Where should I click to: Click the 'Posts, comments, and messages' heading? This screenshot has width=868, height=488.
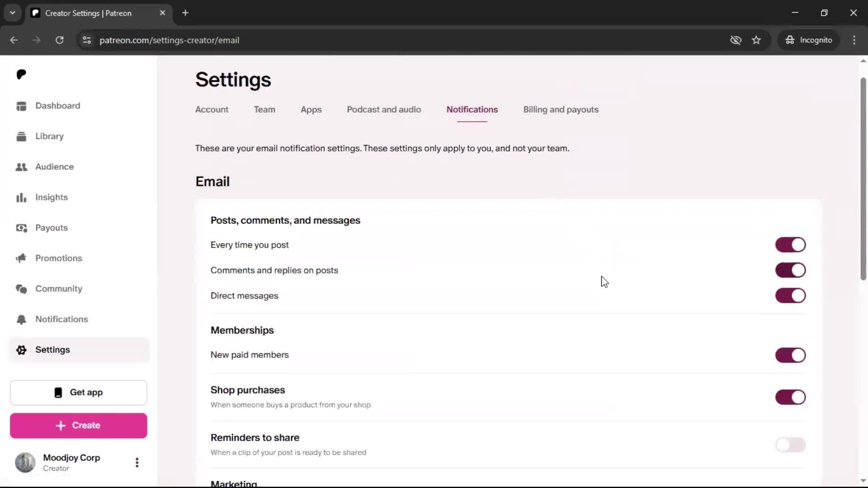click(x=285, y=221)
